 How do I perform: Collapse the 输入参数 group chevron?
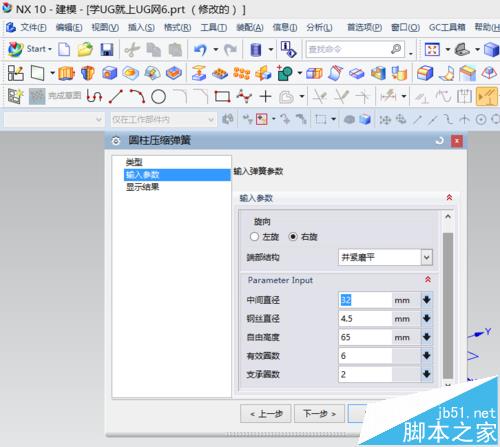pos(449,198)
